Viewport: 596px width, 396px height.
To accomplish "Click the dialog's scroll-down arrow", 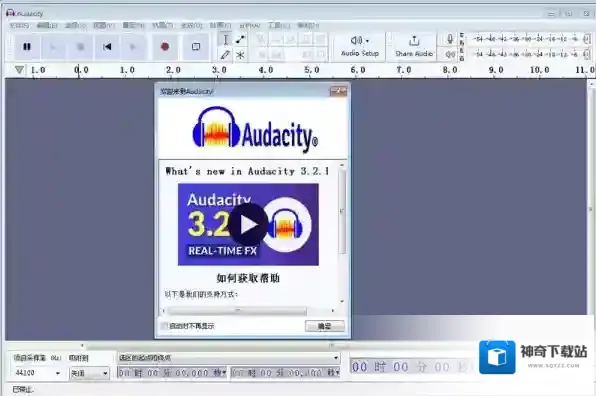I will 342,301.
